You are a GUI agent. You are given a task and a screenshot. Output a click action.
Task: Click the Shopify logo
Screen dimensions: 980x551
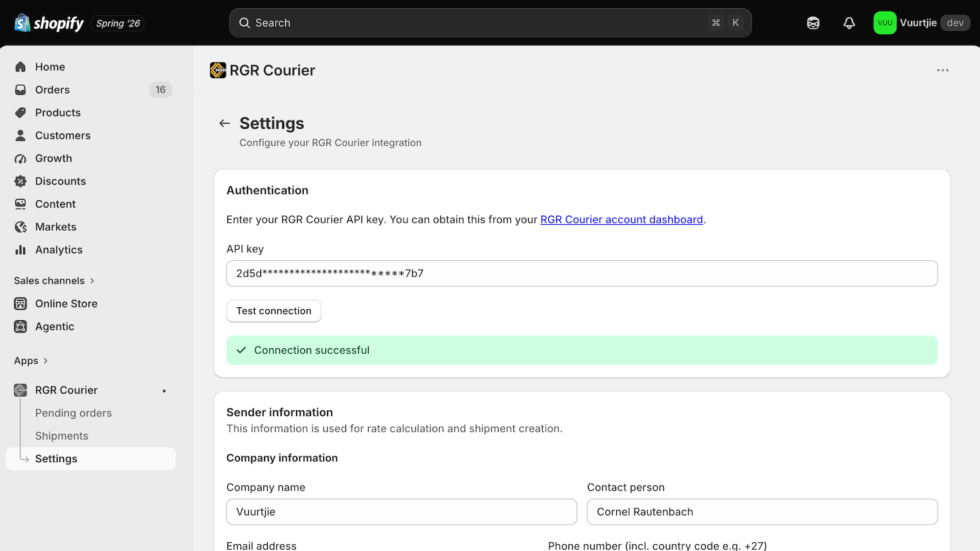point(49,23)
